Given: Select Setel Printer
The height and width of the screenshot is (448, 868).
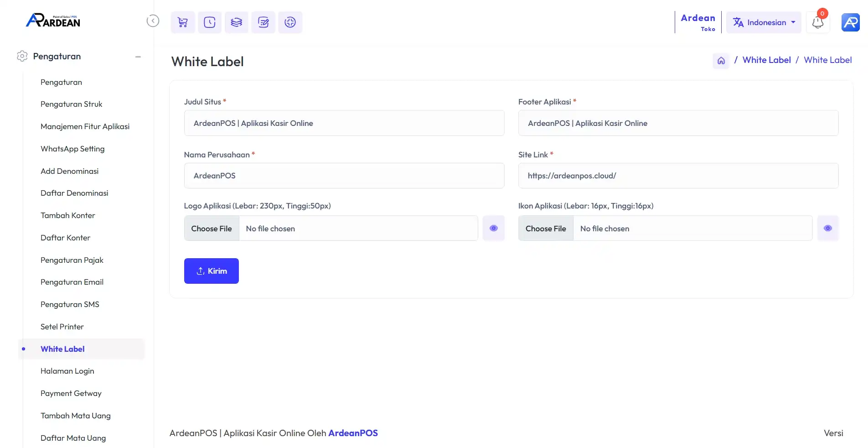Looking at the screenshot, I should [62, 327].
